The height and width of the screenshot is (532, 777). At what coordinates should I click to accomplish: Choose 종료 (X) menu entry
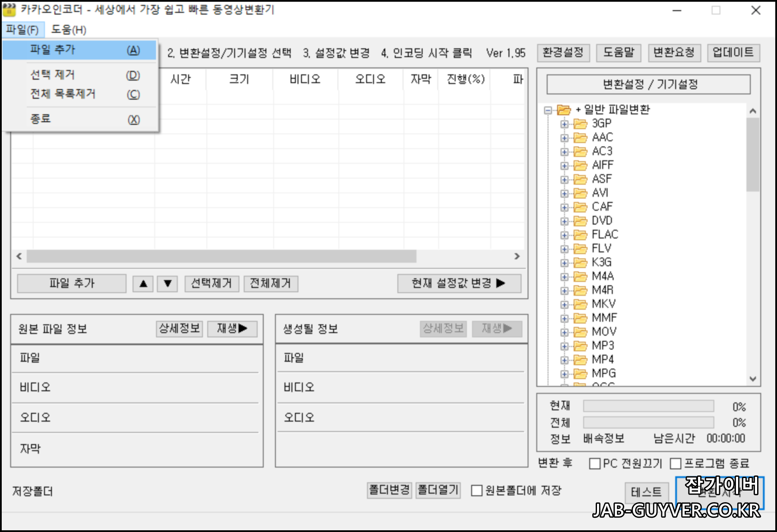coord(79,119)
